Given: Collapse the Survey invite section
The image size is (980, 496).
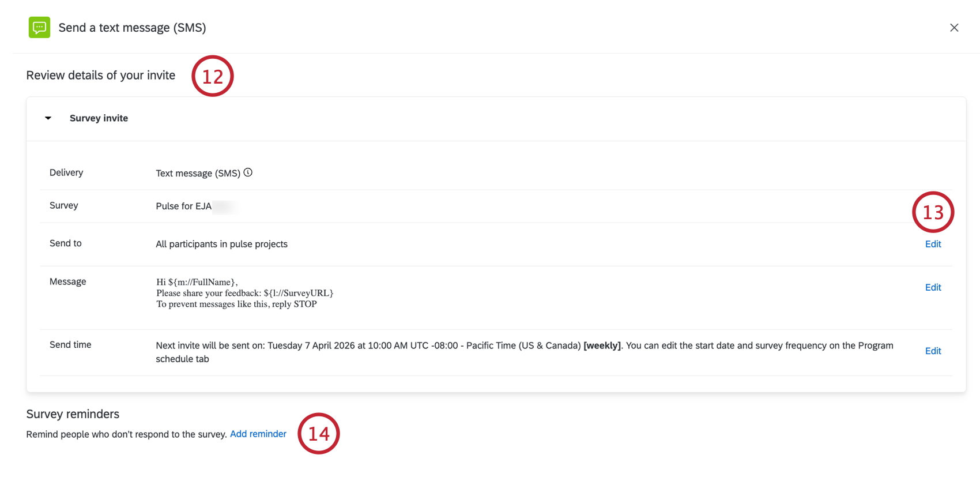Looking at the screenshot, I should pyautogui.click(x=48, y=118).
